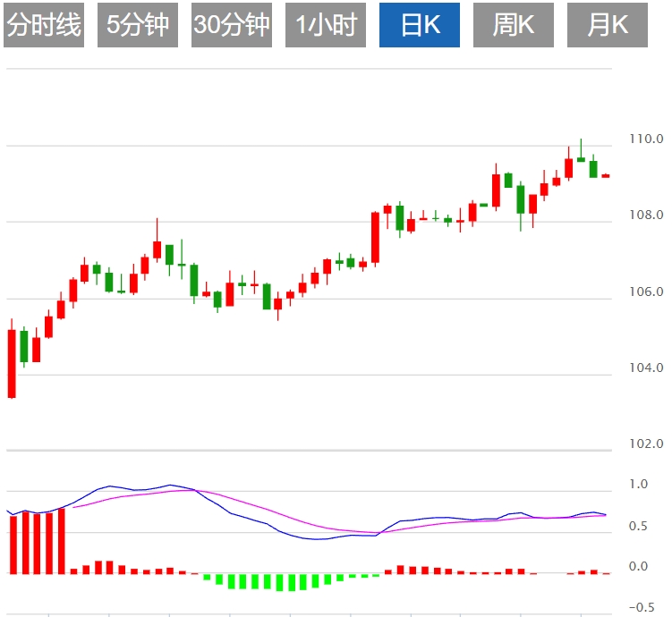
Task: Switch to the 1小时 interval tab
Action: [x=326, y=25]
